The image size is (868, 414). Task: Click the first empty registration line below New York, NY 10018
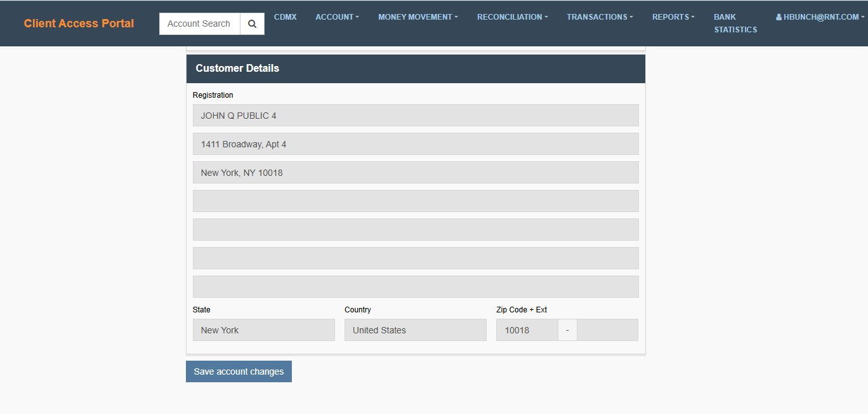[x=416, y=201]
